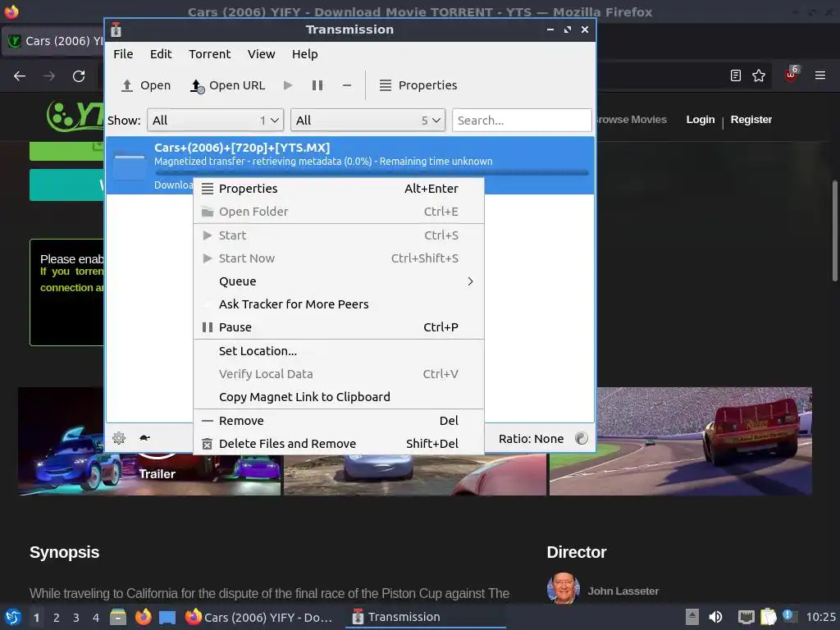Launch file manager from taskbar
This screenshot has height=630, width=840.
(118, 617)
